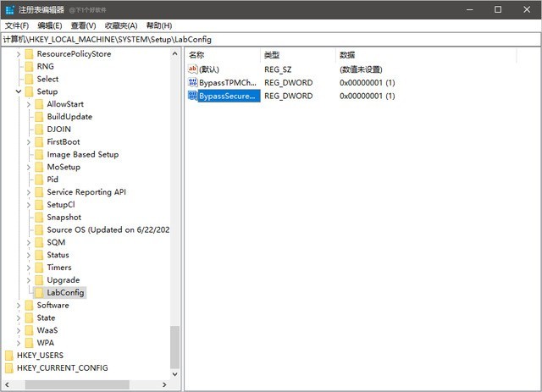Click the HKEY_CURRENT_CONFIG folder icon
542x392 pixels.
coord(9,368)
